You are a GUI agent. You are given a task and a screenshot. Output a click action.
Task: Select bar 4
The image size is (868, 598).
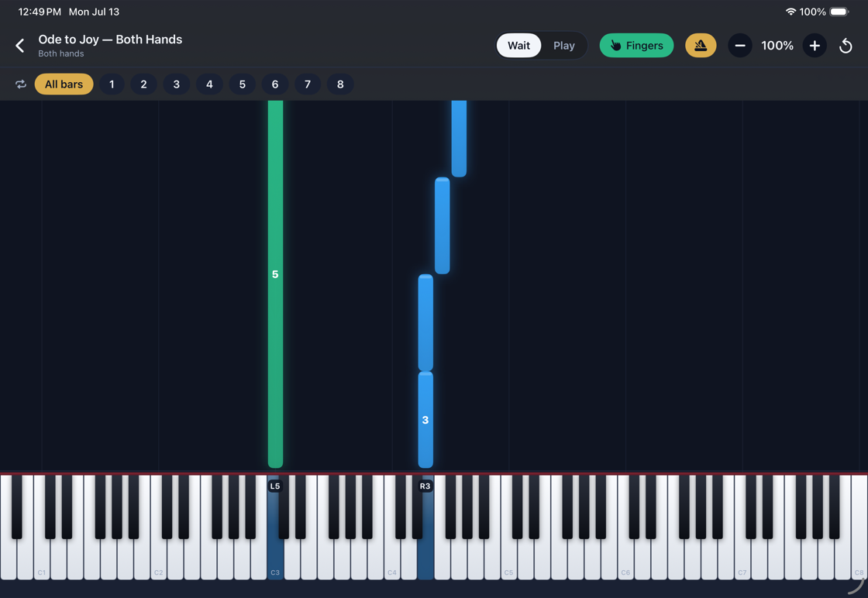(x=209, y=84)
